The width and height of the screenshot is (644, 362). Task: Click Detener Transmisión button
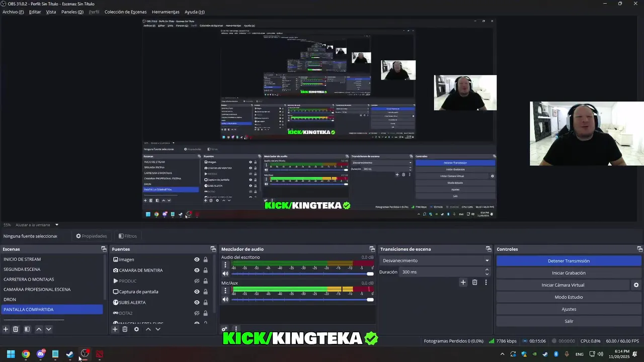point(569,261)
